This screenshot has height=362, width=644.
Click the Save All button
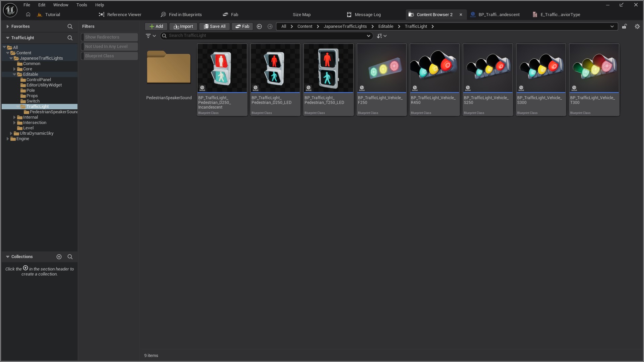tap(215, 26)
